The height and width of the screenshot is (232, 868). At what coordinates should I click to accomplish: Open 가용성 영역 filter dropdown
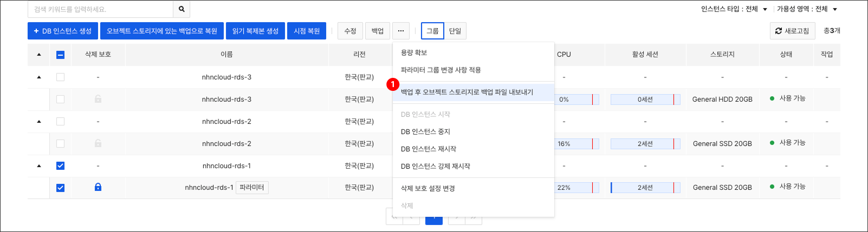point(807,9)
